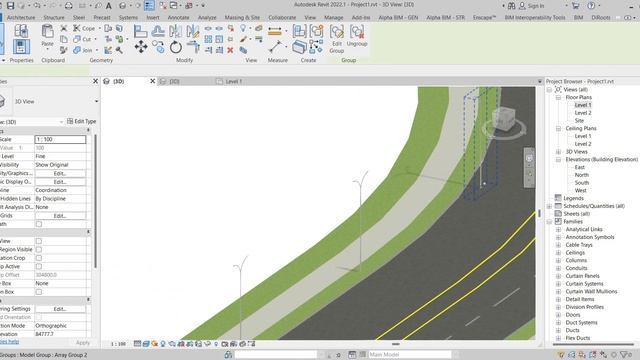
Task: Click the Properties help link
Action: pyautogui.click(x=9, y=342)
